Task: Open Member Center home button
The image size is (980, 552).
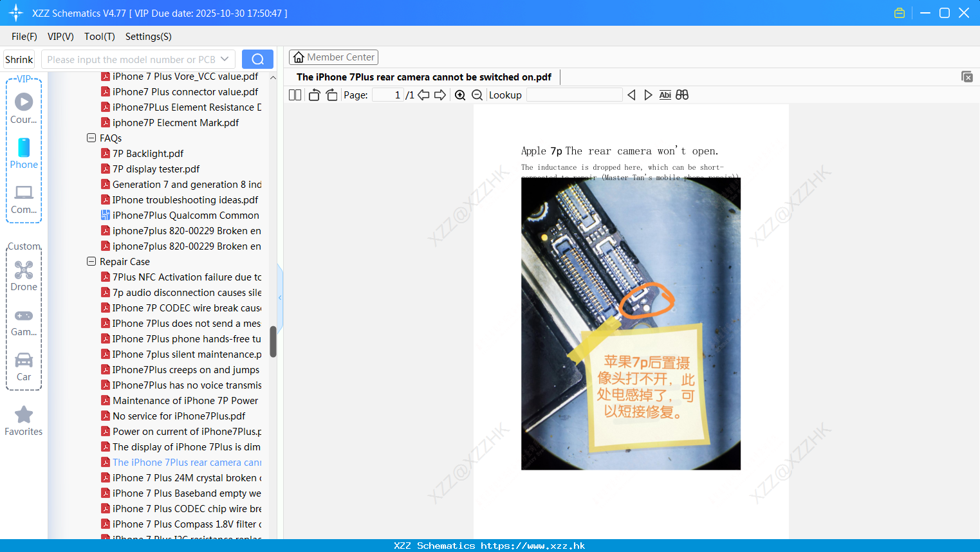Action: (333, 57)
